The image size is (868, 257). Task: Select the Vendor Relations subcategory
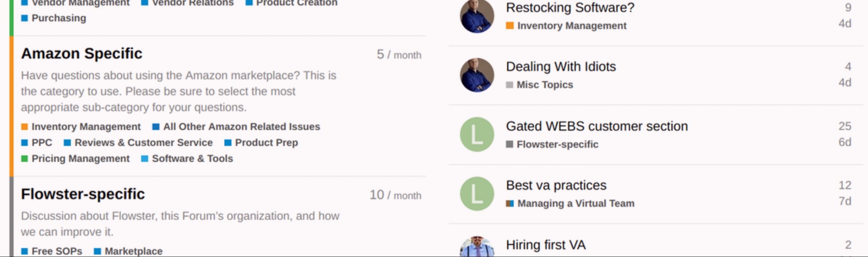pyautogui.click(x=192, y=3)
